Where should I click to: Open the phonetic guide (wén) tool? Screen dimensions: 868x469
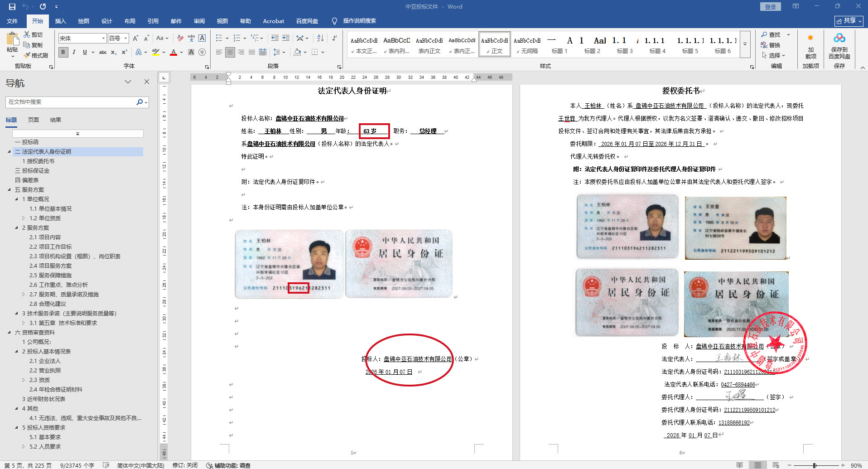point(191,38)
